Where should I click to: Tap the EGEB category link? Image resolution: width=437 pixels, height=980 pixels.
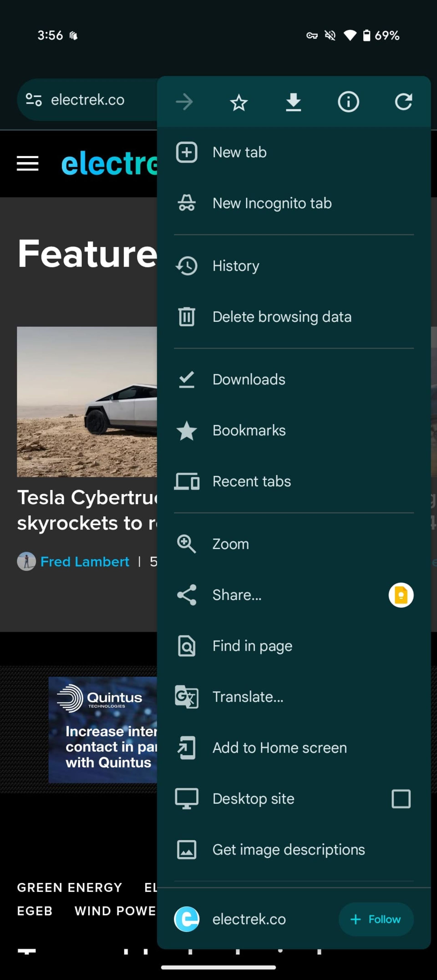coord(35,911)
